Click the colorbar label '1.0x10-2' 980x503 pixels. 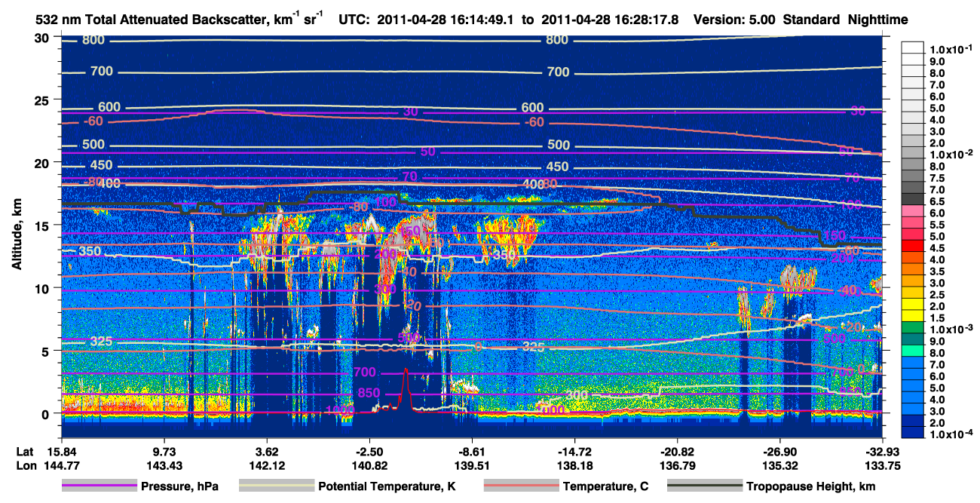pyautogui.click(x=952, y=154)
